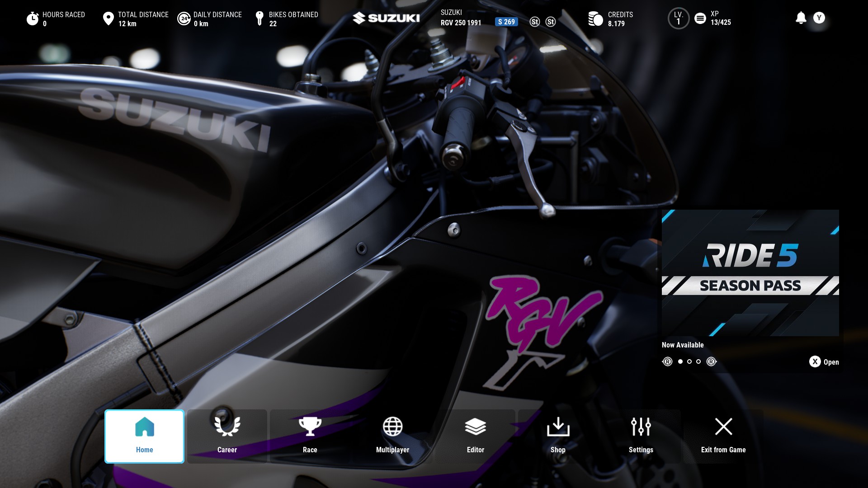This screenshot has width=868, height=488.
Task: Select the Race trophy icon
Action: click(310, 427)
